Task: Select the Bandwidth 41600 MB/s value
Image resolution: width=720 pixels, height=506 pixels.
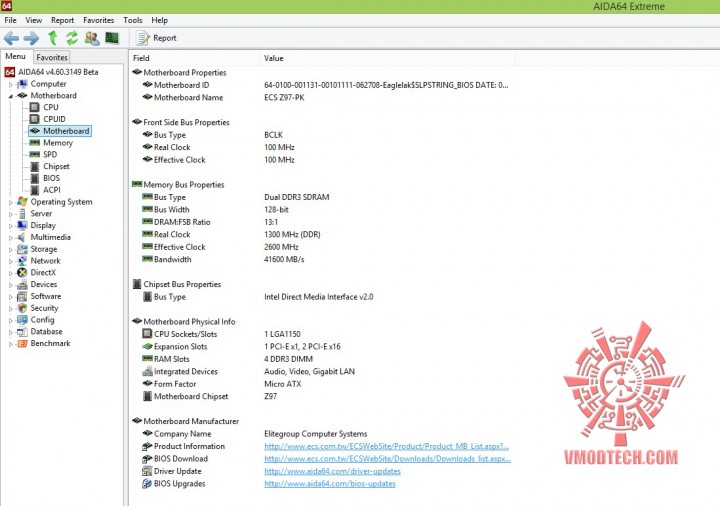Action: pos(284,259)
